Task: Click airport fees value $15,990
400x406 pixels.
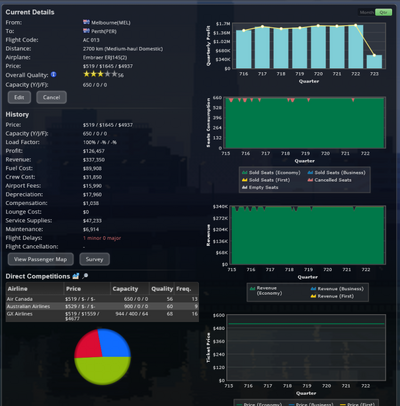Action: click(x=92, y=186)
